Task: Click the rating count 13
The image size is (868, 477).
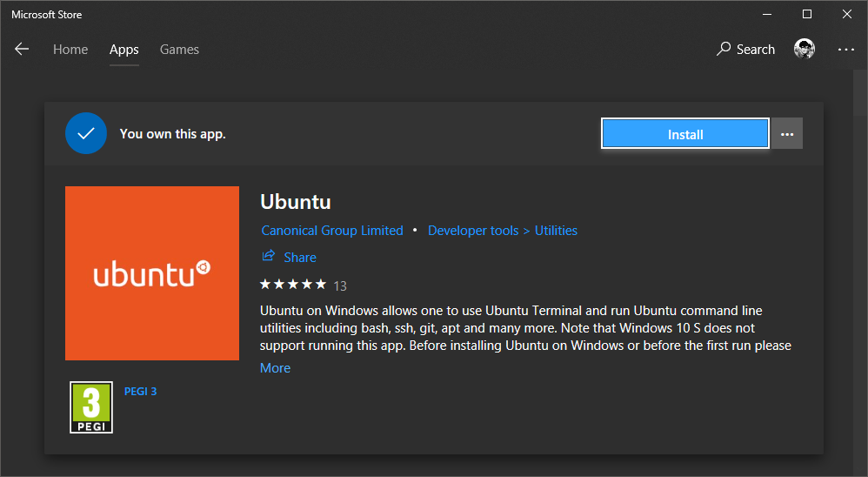Action: [x=340, y=286]
